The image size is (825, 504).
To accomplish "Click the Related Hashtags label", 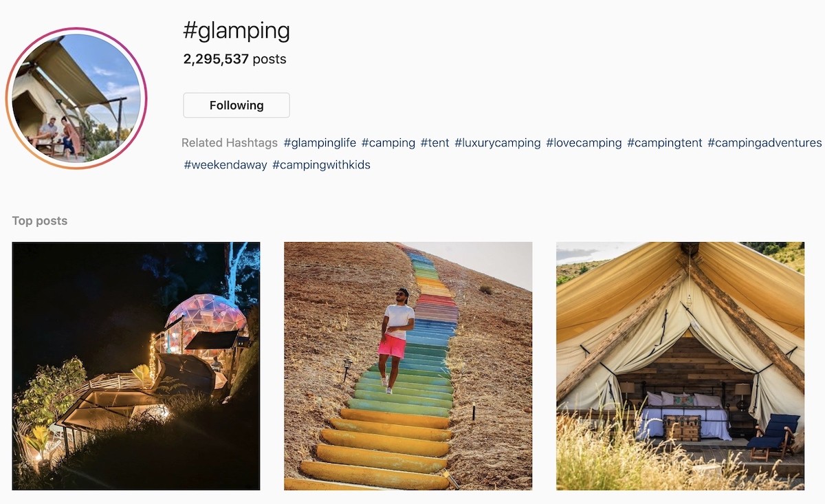I will pos(230,143).
